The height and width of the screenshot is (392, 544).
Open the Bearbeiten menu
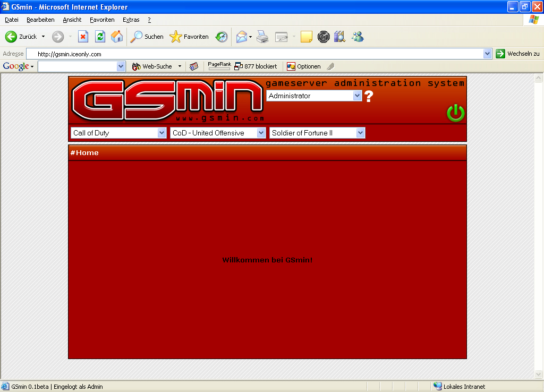(40, 20)
